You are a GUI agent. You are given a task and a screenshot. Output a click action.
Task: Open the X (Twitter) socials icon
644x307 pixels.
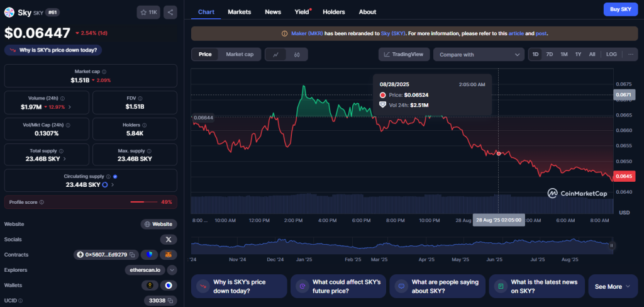(x=169, y=239)
